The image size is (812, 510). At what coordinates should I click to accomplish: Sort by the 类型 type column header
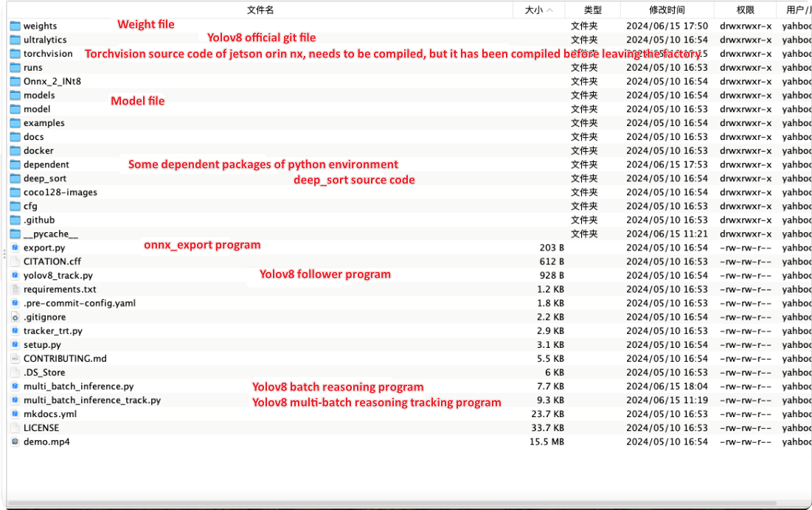[592, 10]
